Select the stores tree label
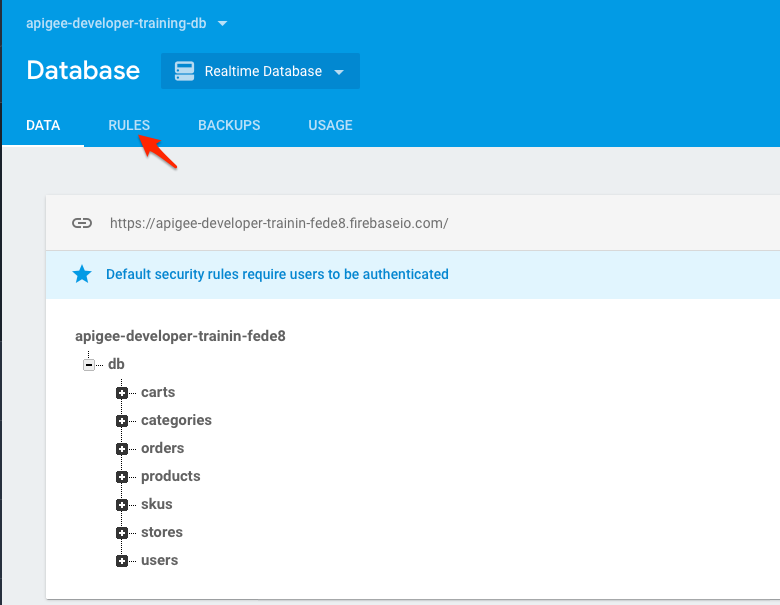The image size is (780, 605). pos(162,532)
